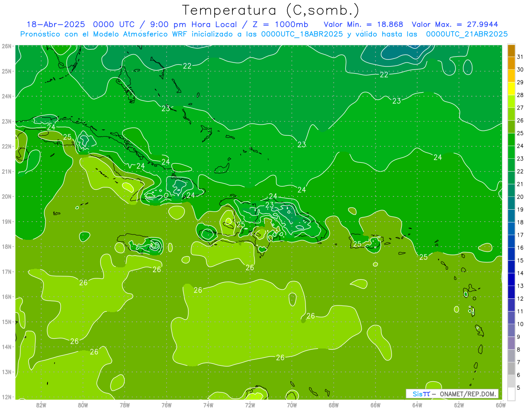Click the colorbar scale label "29"
Image resolution: width=532 pixels, height=411 pixels.
[x=520, y=82]
